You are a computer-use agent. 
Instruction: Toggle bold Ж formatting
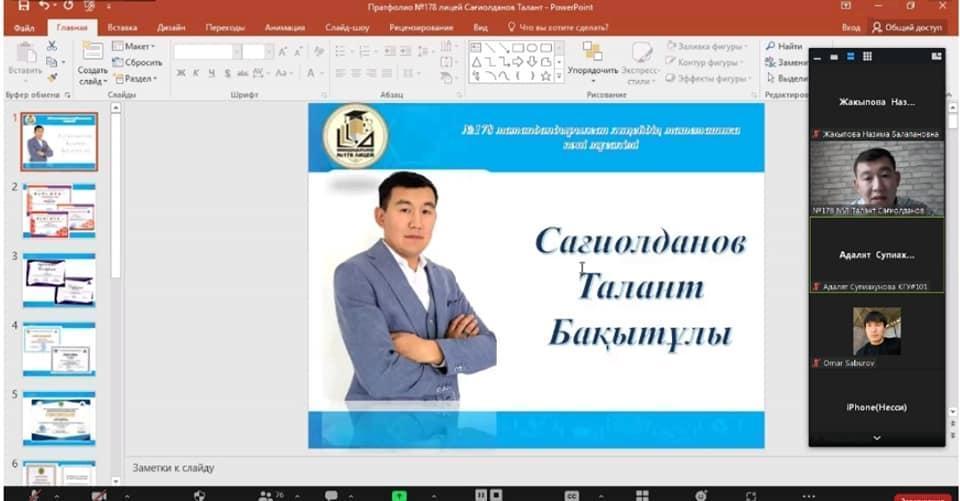click(181, 73)
